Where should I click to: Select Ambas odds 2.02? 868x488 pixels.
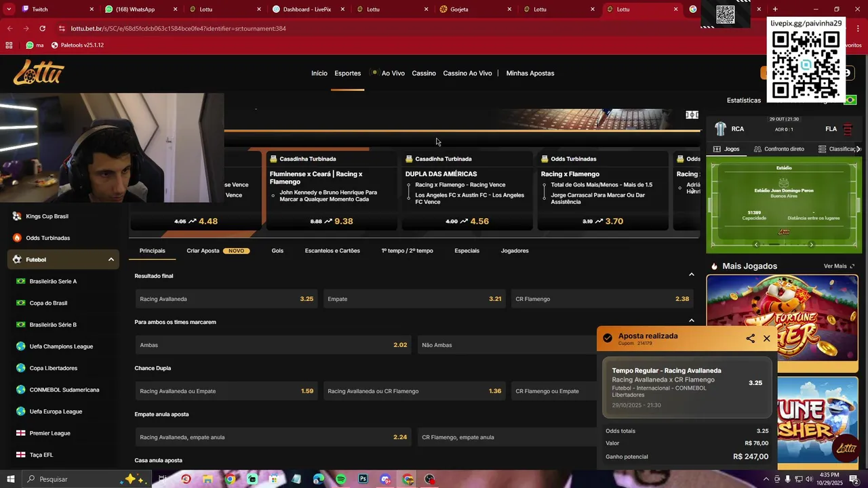coord(273,345)
